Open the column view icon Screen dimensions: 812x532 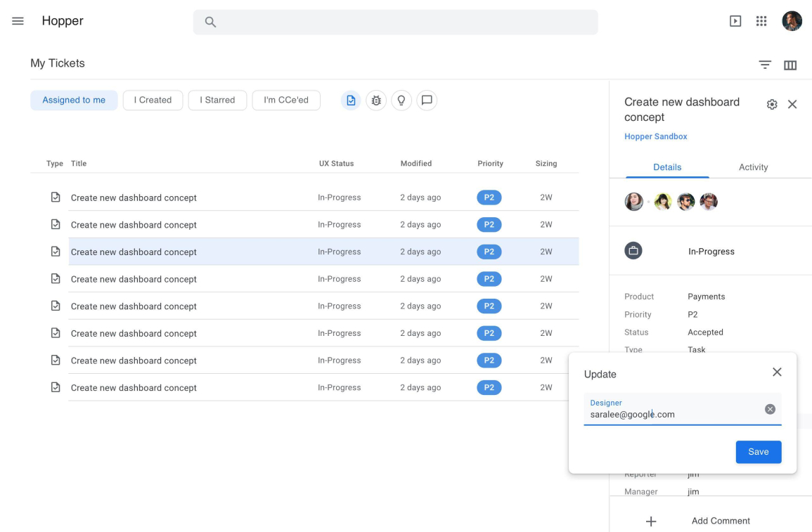[790, 65]
